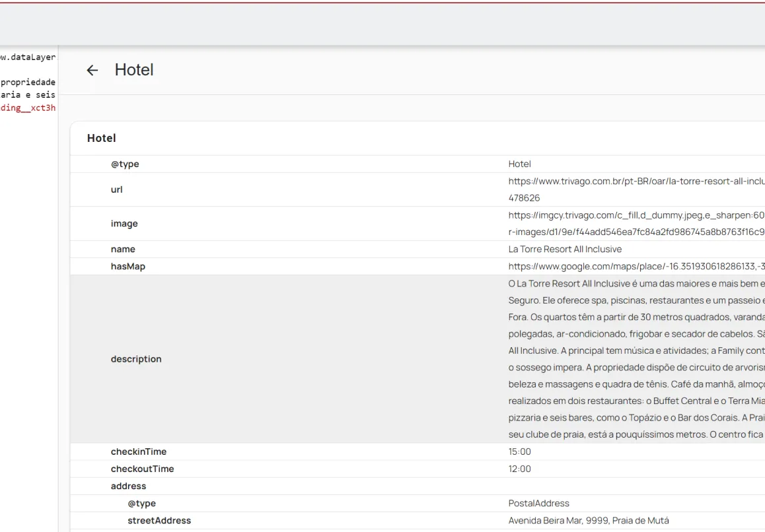Click the 12:00 checkout time value

click(x=519, y=469)
